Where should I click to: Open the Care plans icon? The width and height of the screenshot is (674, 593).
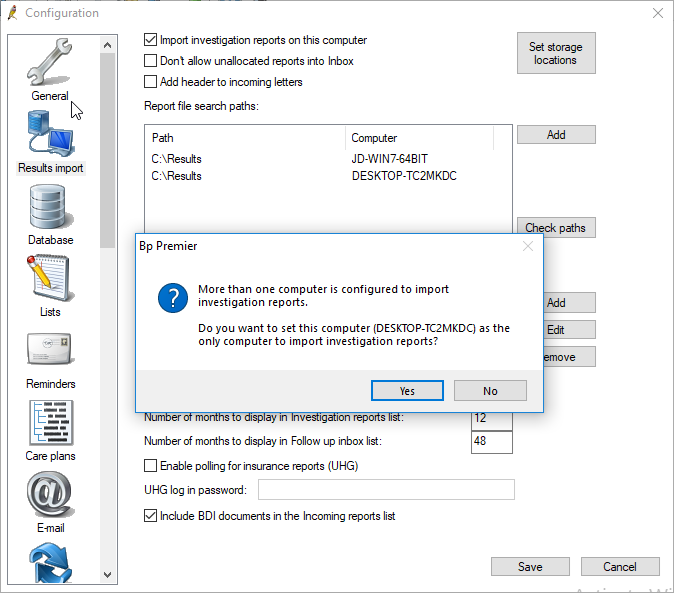(51, 423)
